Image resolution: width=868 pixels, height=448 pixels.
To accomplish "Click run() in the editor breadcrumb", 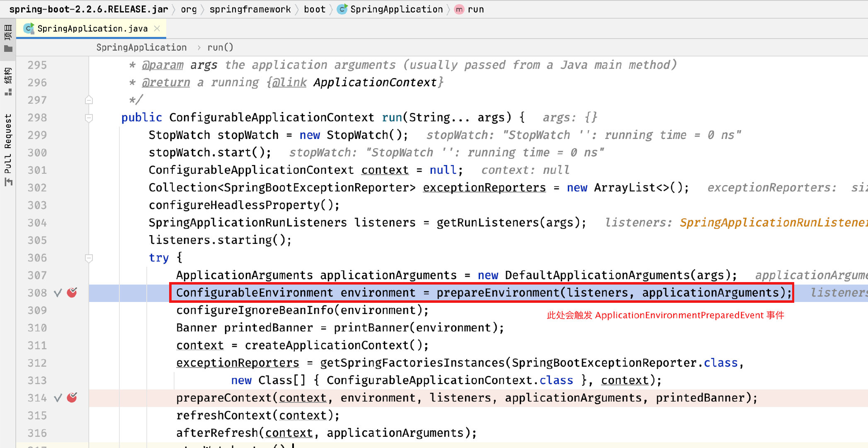I will [x=220, y=47].
